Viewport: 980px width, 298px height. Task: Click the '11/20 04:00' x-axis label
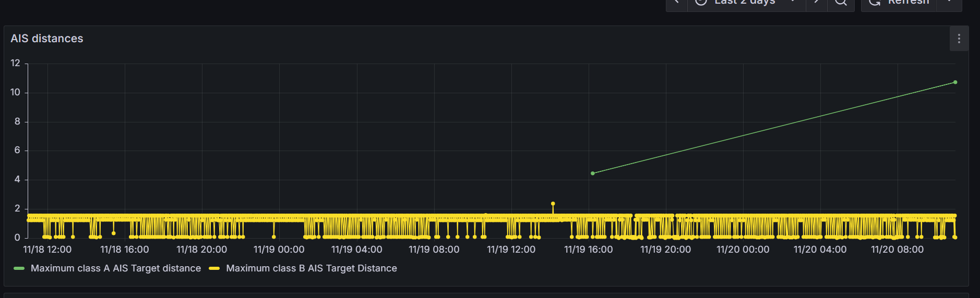click(820, 250)
